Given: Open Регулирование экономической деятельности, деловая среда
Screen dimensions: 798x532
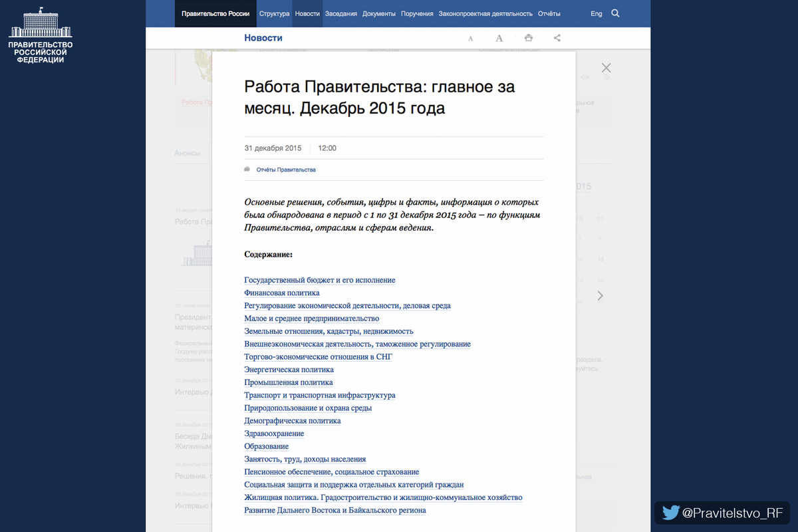Looking at the screenshot, I should click(x=347, y=306).
